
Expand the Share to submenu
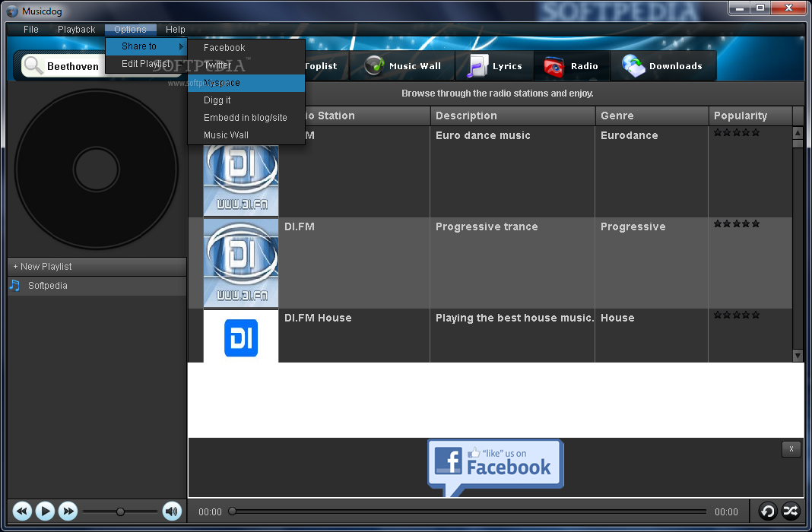pos(146,46)
